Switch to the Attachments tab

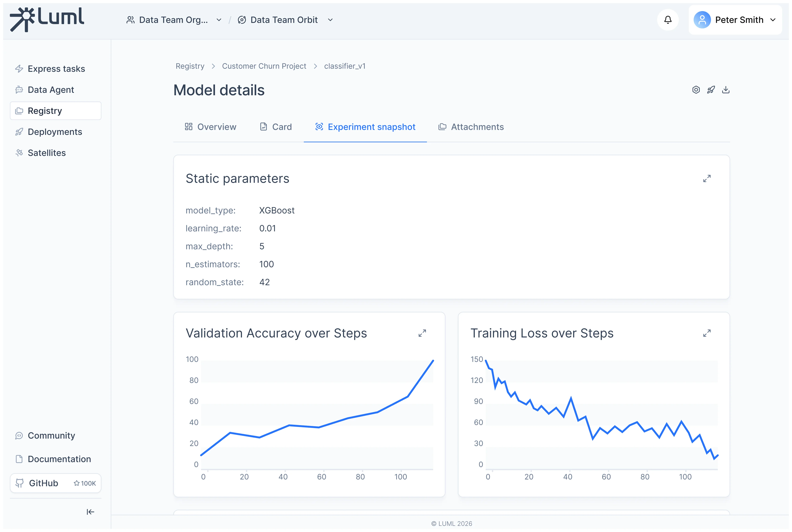[471, 127]
